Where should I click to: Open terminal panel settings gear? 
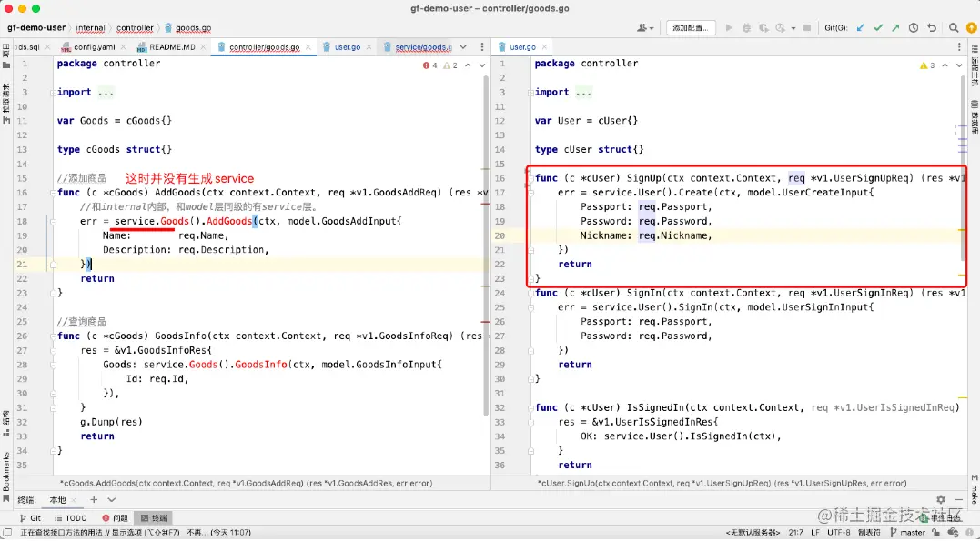(941, 500)
